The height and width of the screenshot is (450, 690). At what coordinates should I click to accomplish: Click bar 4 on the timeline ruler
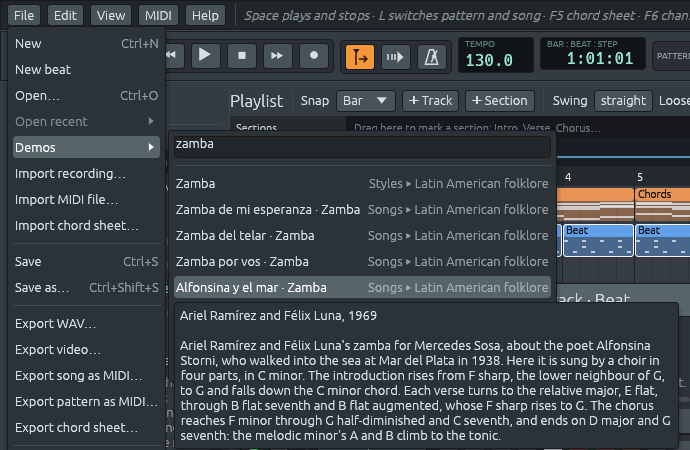(568, 177)
